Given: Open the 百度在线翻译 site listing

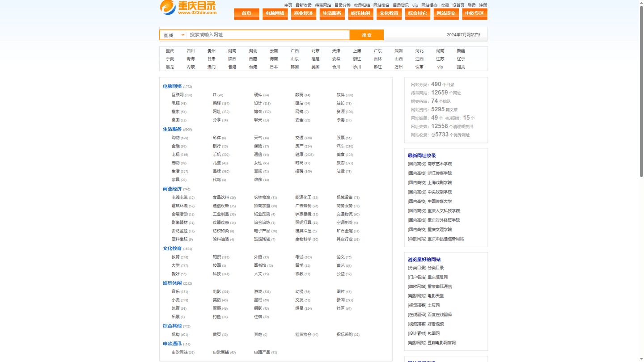Looking at the screenshot, I should pyautogui.click(x=440, y=315).
